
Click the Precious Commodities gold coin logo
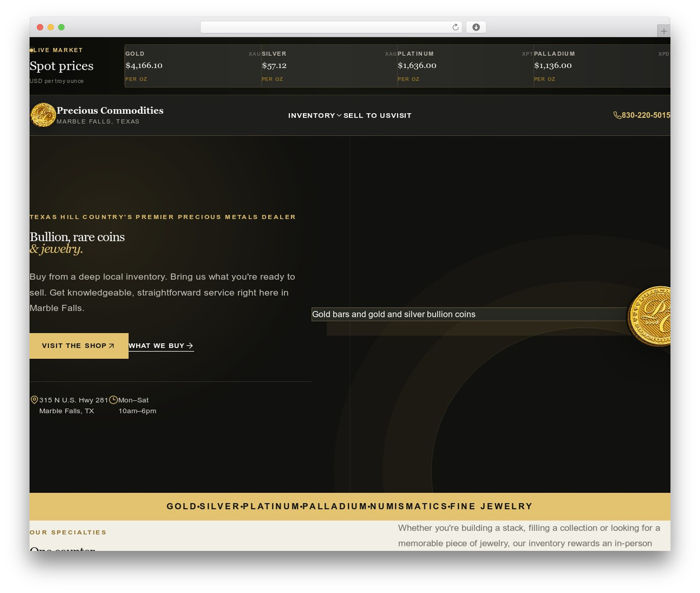(x=43, y=115)
